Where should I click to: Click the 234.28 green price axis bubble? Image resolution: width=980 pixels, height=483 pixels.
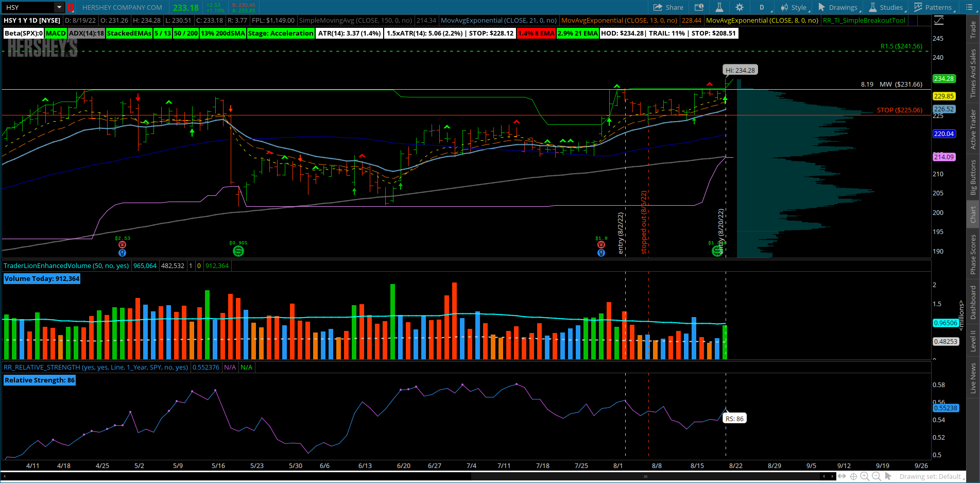[944, 78]
